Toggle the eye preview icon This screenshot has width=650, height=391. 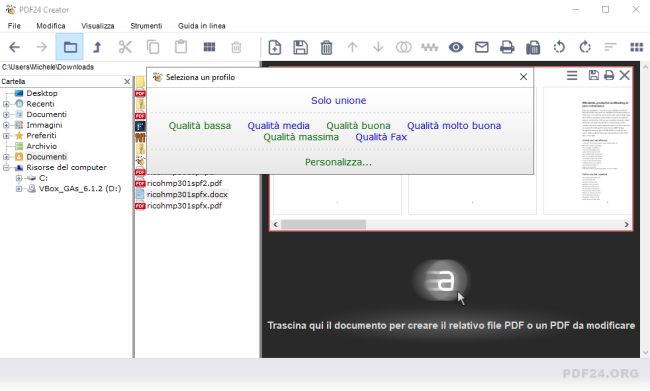(x=456, y=47)
